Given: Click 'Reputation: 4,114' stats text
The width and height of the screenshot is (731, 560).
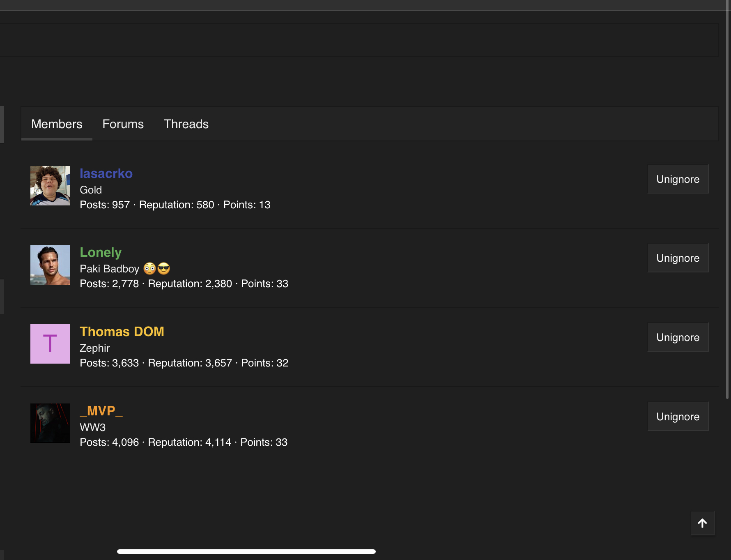Looking at the screenshot, I should click(x=189, y=442).
